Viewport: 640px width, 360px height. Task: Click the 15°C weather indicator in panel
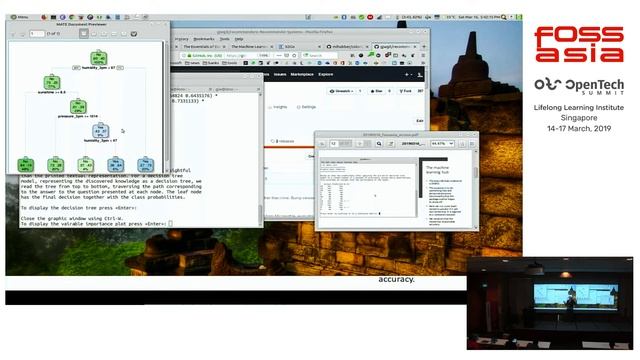(x=450, y=17)
